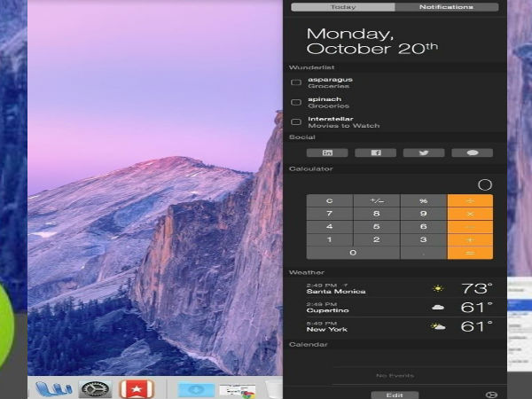Tap the percent key on the calculator
The image size is (532, 399).
tap(423, 200)
